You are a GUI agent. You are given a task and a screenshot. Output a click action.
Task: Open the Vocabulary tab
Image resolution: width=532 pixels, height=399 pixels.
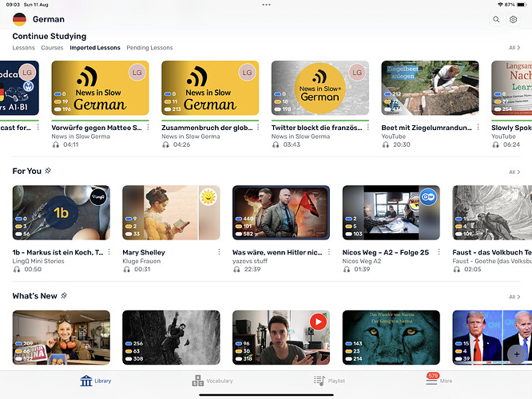212,381
